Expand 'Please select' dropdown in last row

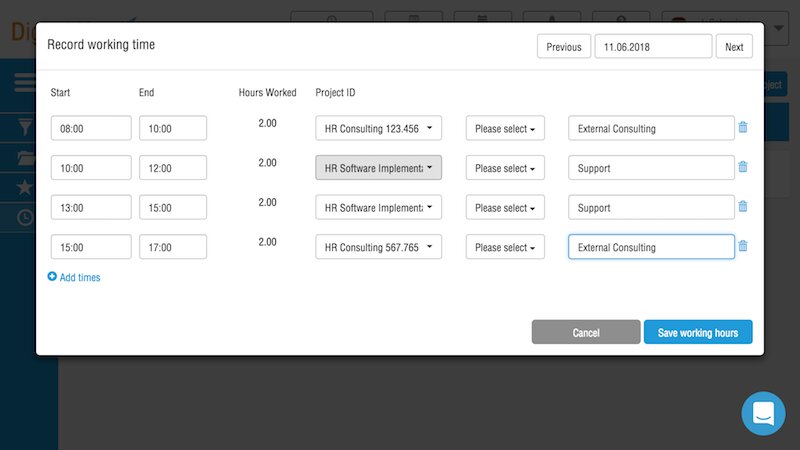[x=505, y=247]
